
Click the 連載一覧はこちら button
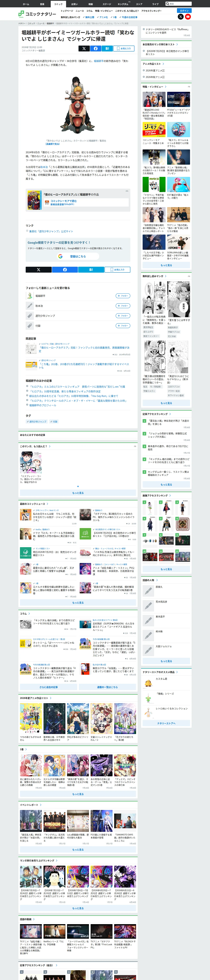tap(107, 687)
